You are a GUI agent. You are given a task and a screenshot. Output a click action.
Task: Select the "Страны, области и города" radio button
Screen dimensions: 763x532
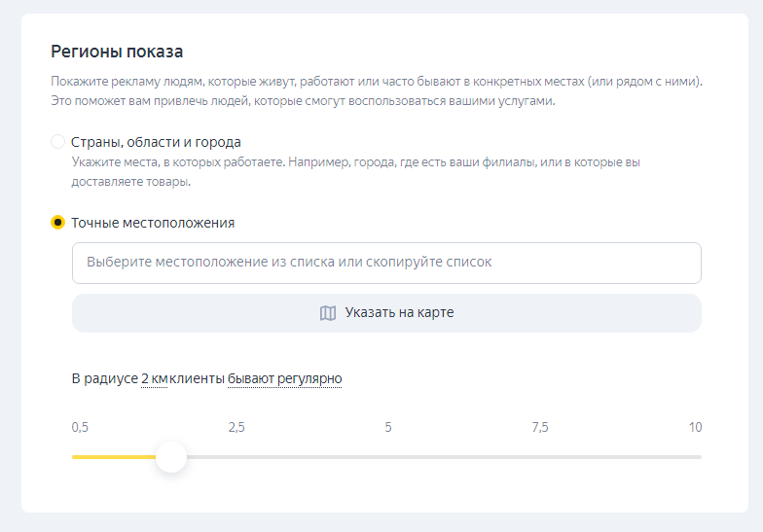click(57, 142)
